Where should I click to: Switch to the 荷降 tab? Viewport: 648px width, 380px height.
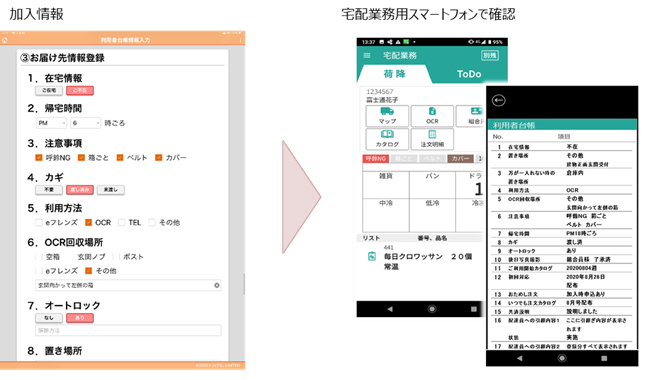coord(394,74)
